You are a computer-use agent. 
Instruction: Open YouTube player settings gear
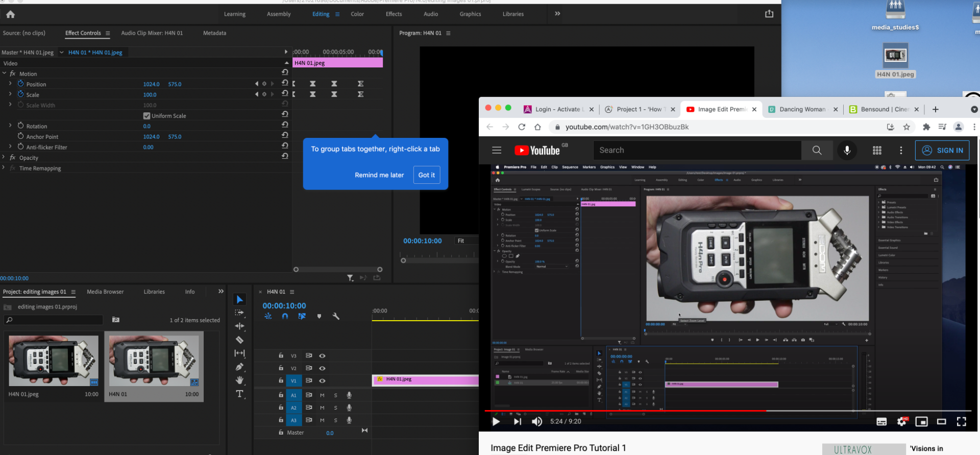point(902,421)
